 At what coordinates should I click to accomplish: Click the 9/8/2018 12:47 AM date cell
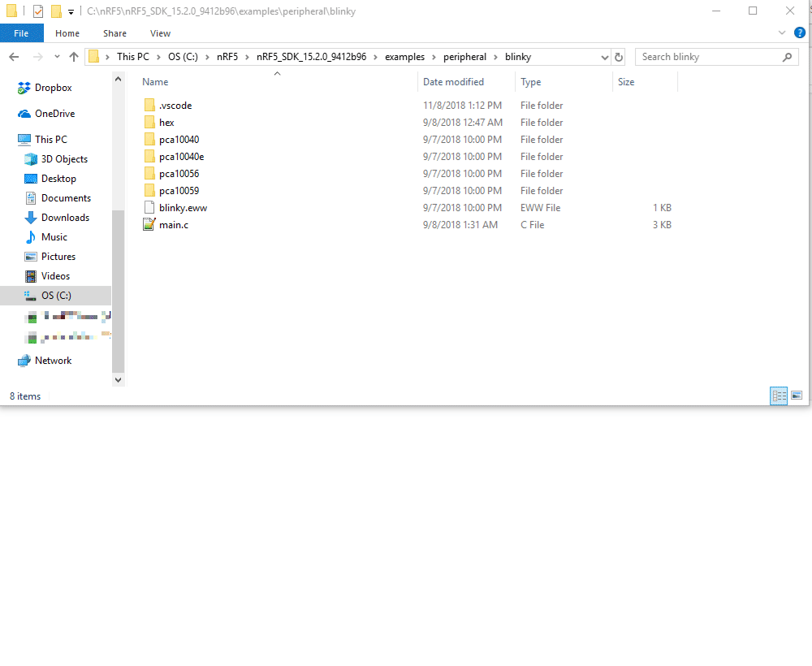pyautogui.click(x=463, y=122)
